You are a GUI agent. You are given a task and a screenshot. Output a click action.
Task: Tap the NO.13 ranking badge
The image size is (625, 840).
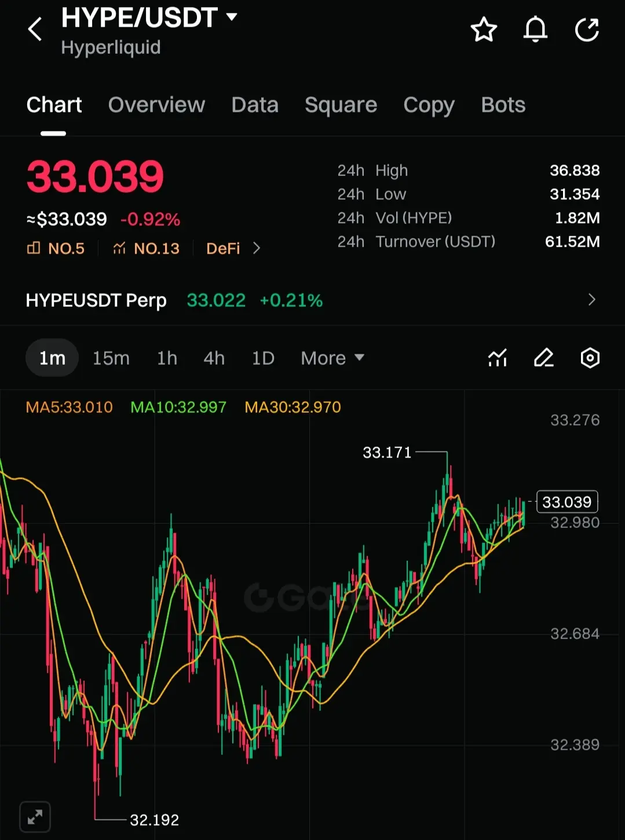[146, 248]
